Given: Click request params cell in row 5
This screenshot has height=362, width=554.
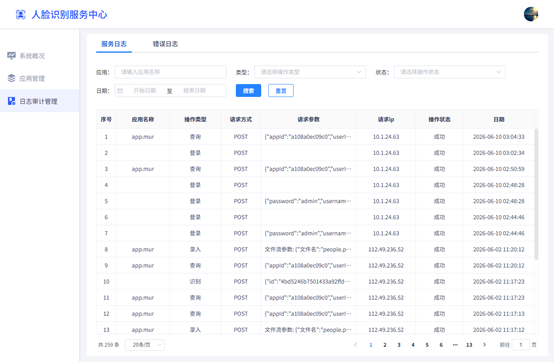Looking at the screenshot, I should pos(308,201).
